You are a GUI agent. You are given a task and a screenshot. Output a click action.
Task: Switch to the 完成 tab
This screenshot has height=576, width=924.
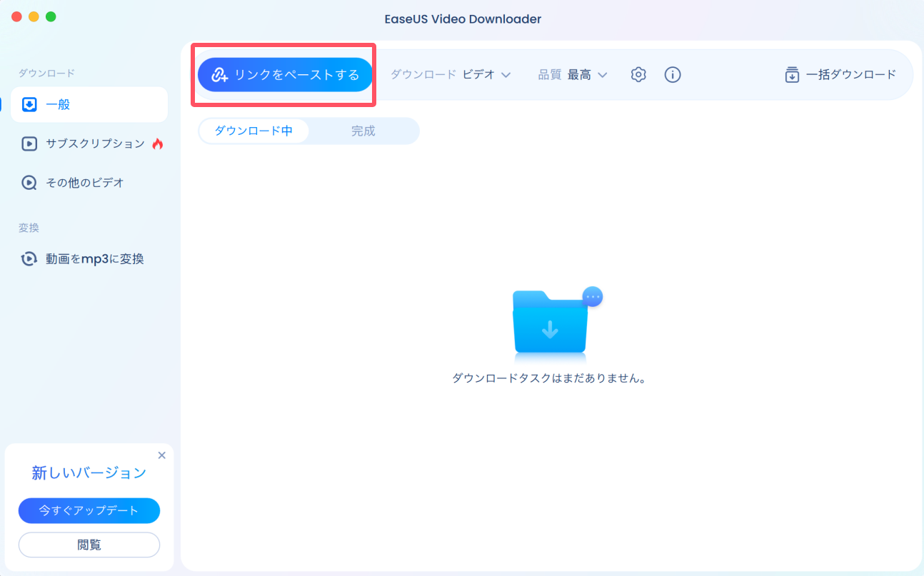363,131
